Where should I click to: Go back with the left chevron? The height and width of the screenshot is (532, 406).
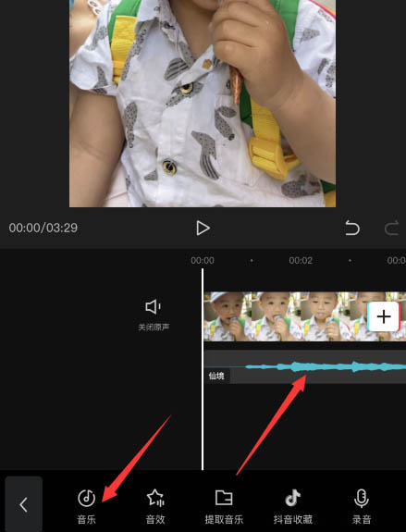23,504
